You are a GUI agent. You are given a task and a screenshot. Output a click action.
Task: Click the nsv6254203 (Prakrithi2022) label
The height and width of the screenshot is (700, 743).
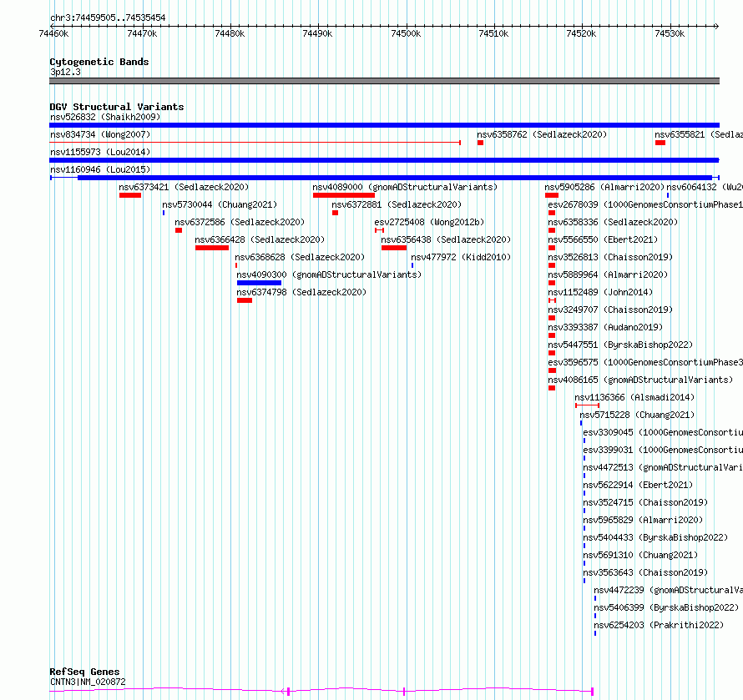pos(659,625)
